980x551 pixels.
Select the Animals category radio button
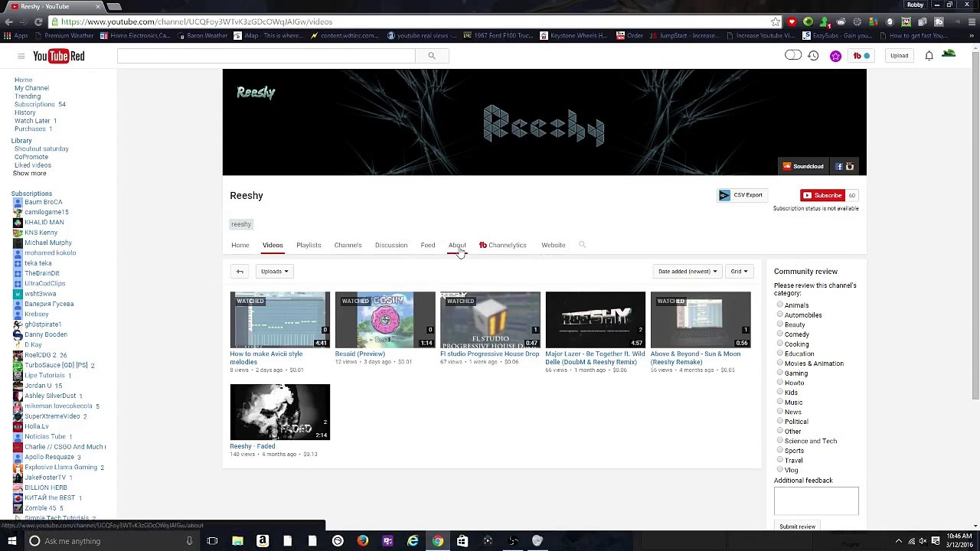[780, 305]
